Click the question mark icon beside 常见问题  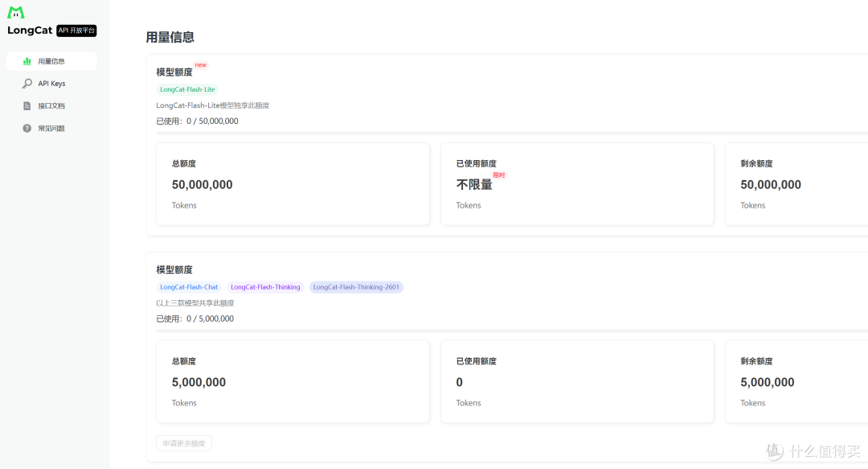tap(27, 128)
